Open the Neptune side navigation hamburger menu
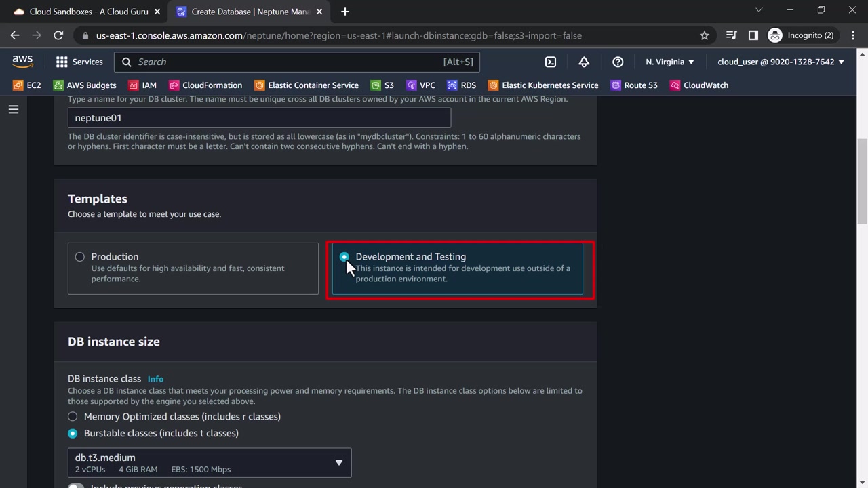 click(14, 109)
